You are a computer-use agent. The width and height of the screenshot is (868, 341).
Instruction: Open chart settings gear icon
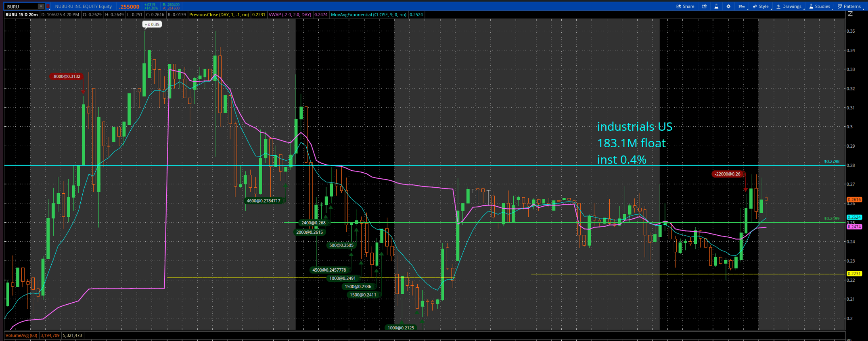click(728, 6)
